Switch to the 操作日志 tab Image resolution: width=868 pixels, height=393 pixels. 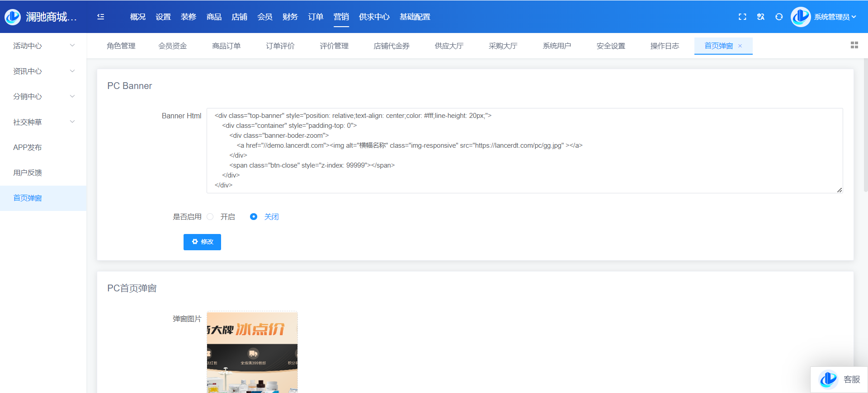[x=665, y=46]
